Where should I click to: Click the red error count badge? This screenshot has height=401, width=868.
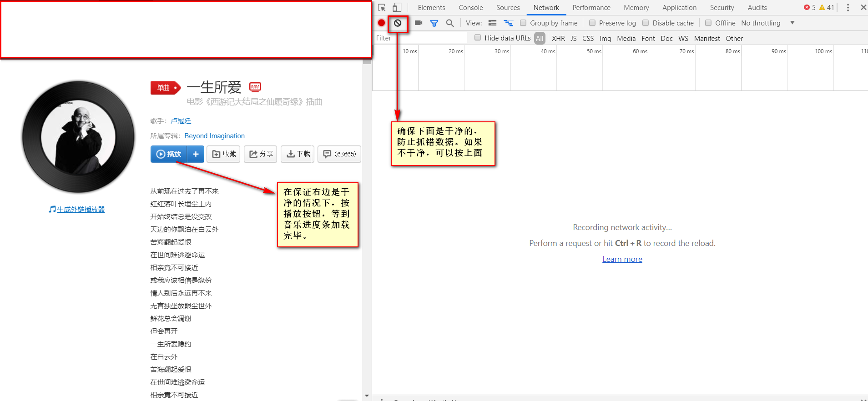810,7
